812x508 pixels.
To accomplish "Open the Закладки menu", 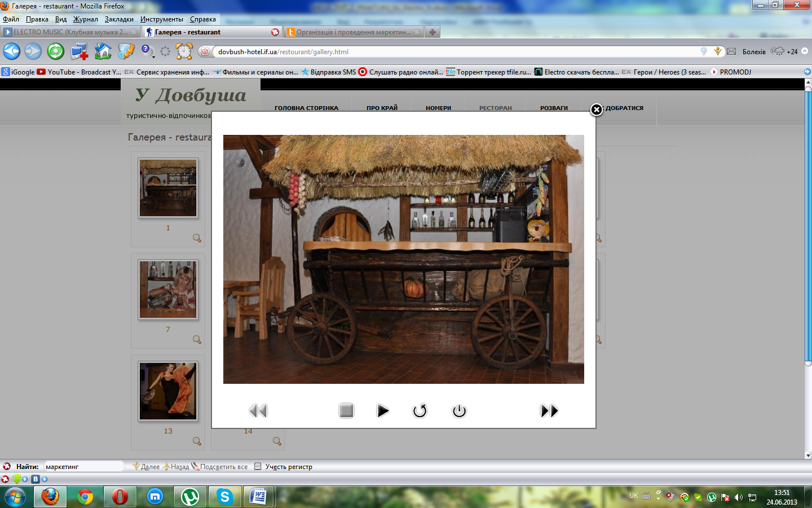I will click(119, 19).
